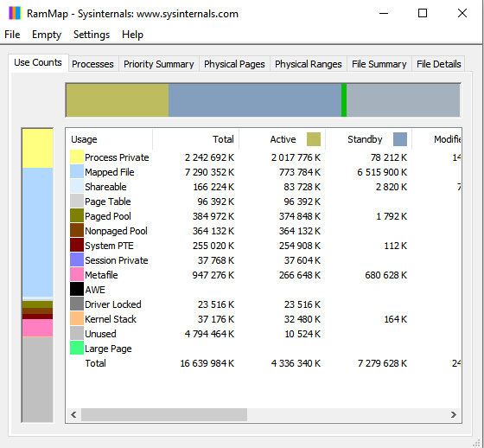Screen dimensions: 484x448
Task: Open the Empty menu
Action: point(47,35)
